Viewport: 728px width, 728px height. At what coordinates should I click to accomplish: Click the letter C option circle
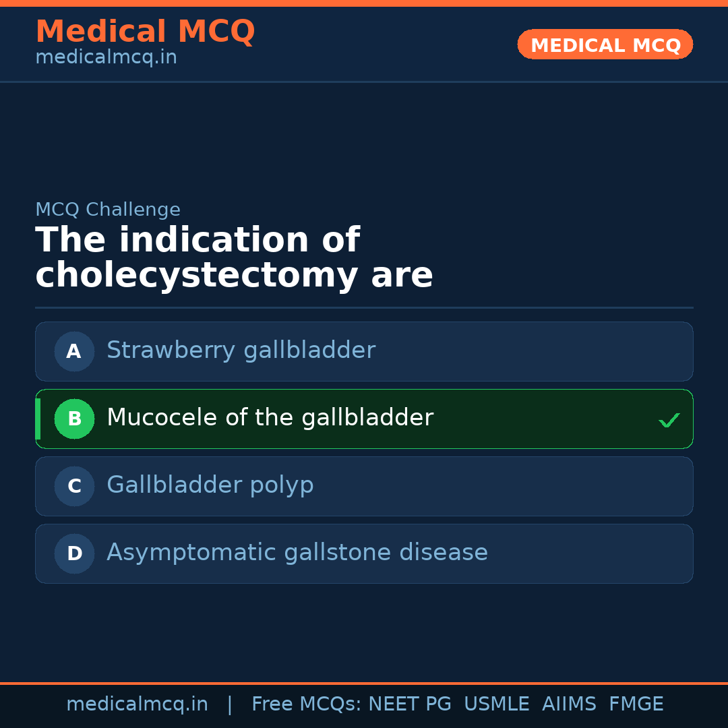(74, 486)
